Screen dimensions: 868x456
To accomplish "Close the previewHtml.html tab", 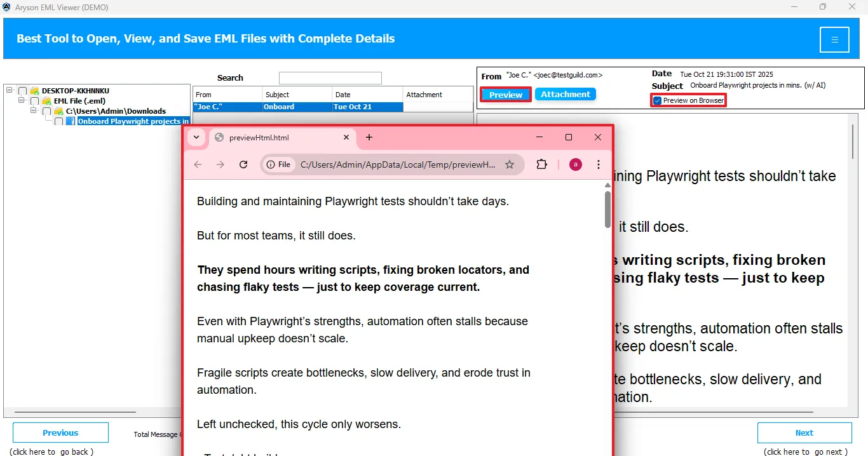I will [346, 137].
